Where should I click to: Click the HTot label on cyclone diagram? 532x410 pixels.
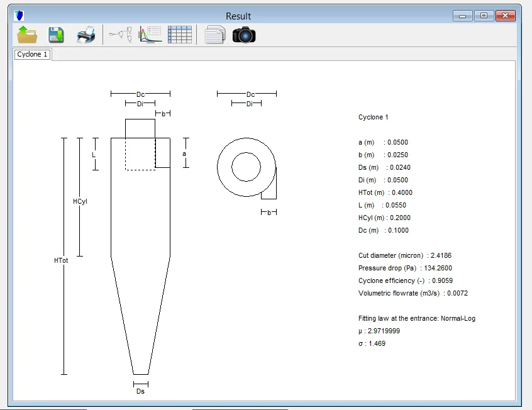61,260
